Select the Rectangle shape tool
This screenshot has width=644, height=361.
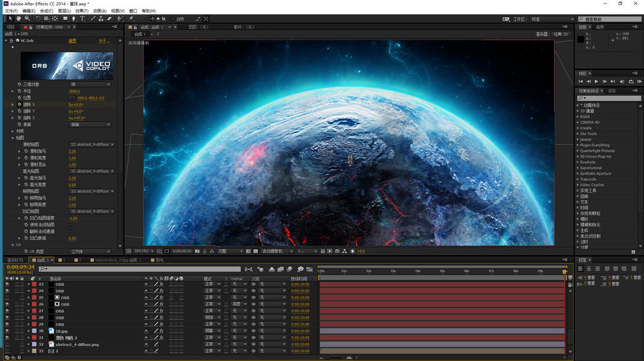pos(66,19)
